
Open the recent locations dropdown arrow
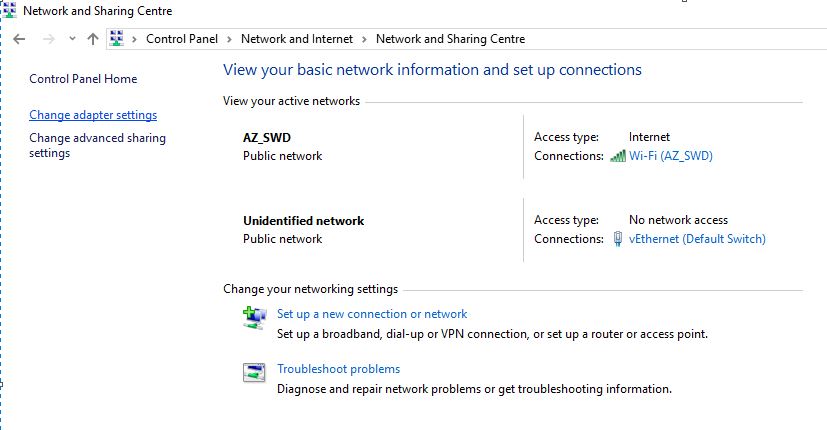[72, 39]
